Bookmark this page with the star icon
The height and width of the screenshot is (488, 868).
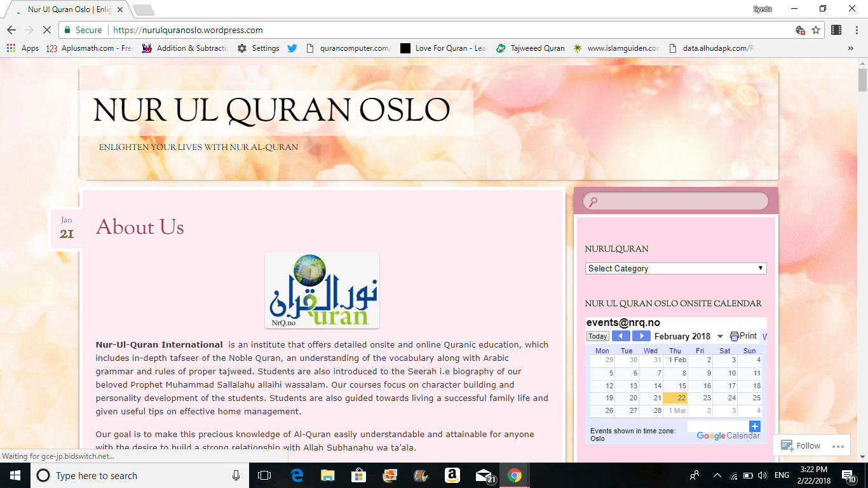click(x=816, y=30)
